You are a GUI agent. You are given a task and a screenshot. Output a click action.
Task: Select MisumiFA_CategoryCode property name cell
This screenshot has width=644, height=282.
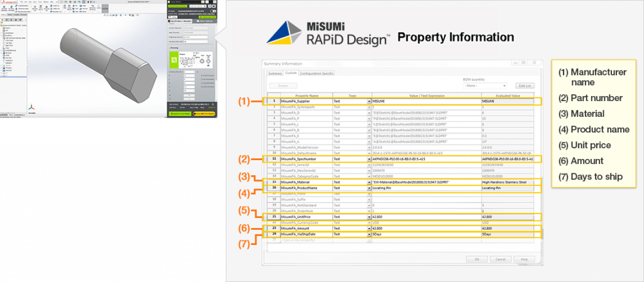[306, 176]
